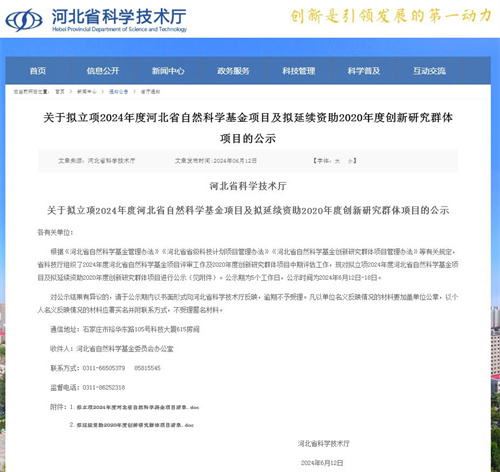Click 首页 in the breadcrumb trail
Screen dimensions: 500x472
60,92
